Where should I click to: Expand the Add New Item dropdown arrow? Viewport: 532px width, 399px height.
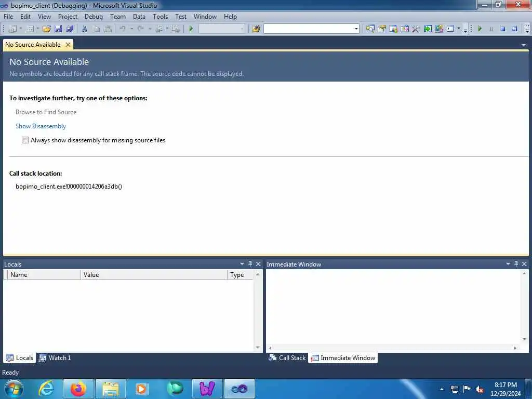[x=37, y=29]
